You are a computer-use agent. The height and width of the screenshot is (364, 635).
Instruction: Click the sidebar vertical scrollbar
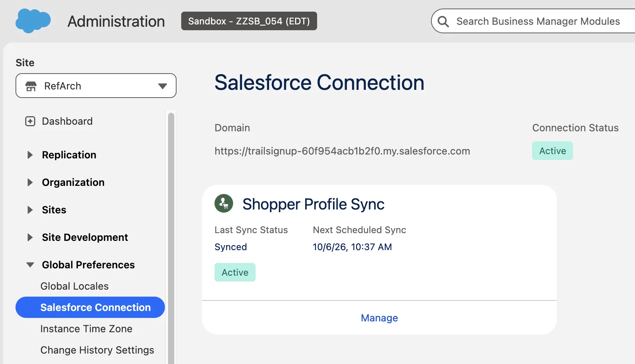point(171,238)
